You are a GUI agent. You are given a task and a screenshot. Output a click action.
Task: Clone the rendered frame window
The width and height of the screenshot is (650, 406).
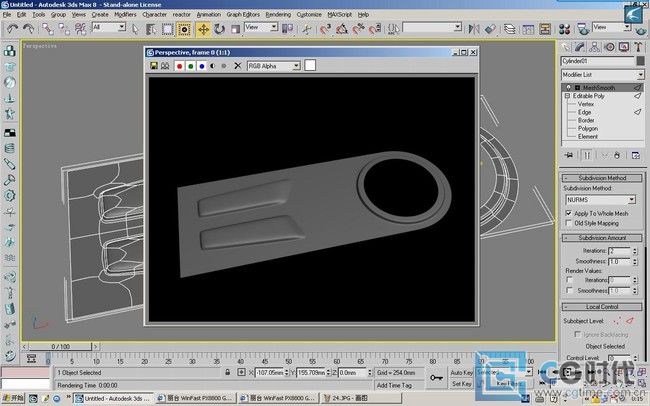[165, 66]
